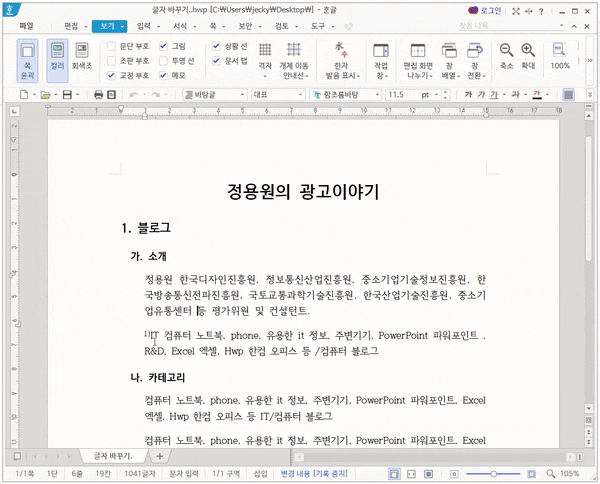Expand the 보기 tab dropdown arrow
This screenshot has width=600, height=484.
pyautogui.click(x=122, y=26)
